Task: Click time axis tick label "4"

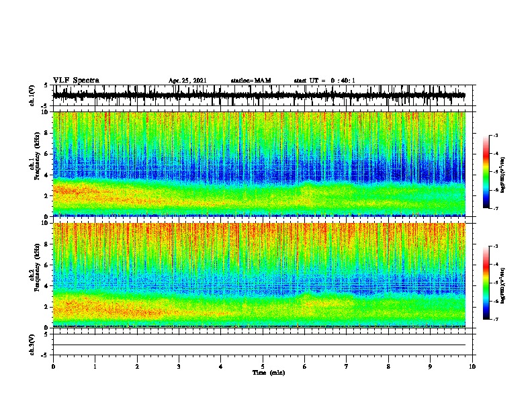Action: (221, 367)
